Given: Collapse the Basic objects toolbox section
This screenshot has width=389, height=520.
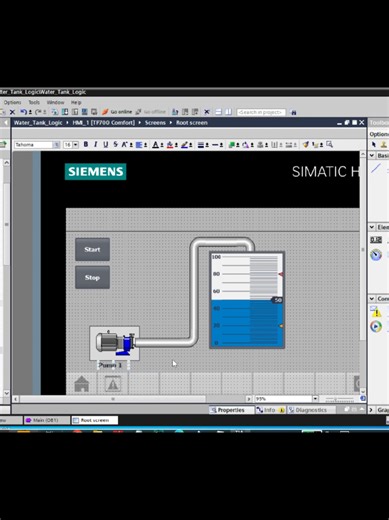Looking at the screenshot, I should click(372, 155).
